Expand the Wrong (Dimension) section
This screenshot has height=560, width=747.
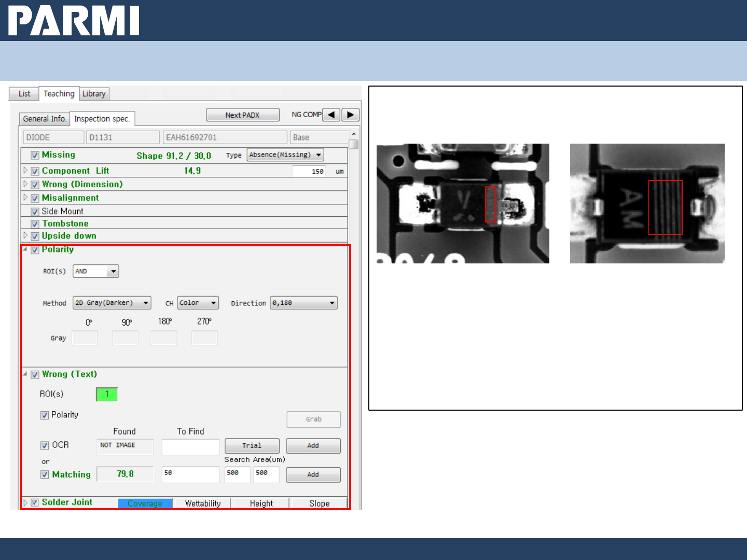coord(25,184)
